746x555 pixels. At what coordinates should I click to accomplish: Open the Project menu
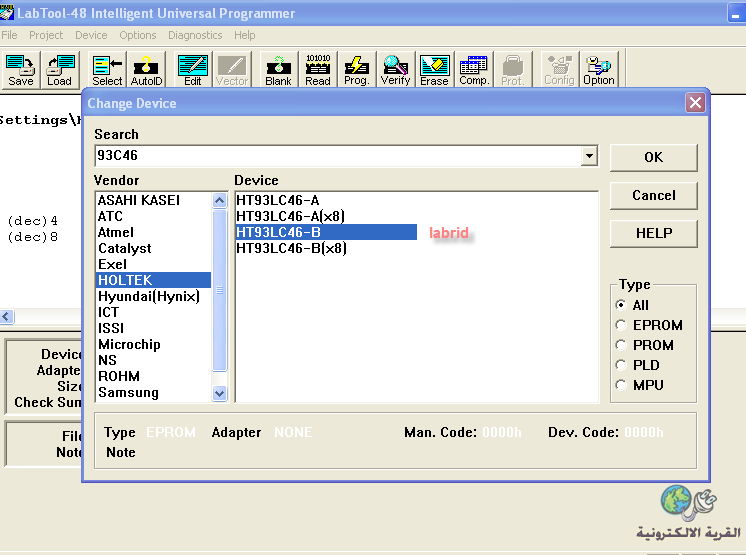(46, 35)
